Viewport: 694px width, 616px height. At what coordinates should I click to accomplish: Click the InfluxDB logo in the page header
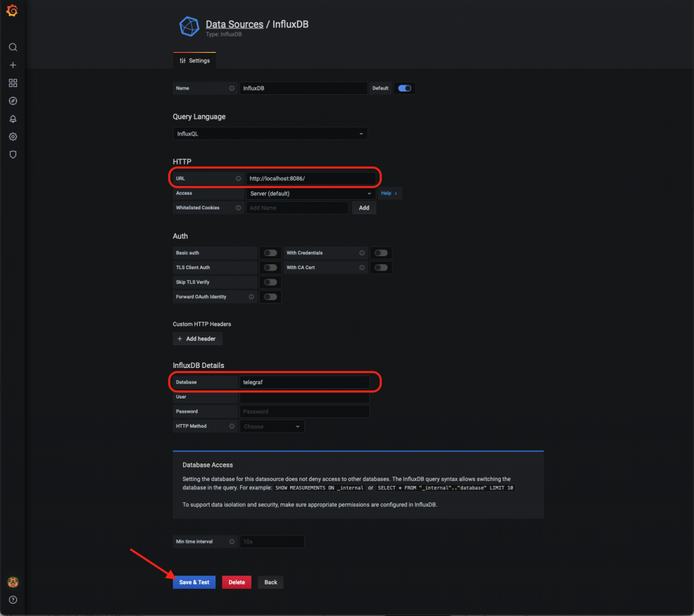coord(189,26)
